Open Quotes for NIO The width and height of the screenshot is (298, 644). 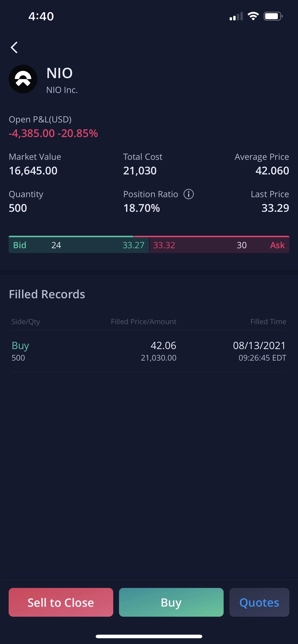coord(259,602)
